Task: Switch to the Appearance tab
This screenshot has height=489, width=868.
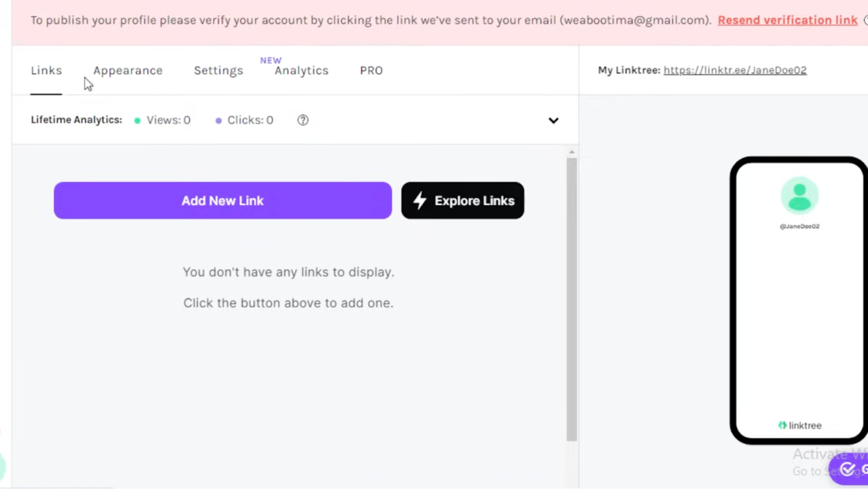Action: [x=128, y=71]
